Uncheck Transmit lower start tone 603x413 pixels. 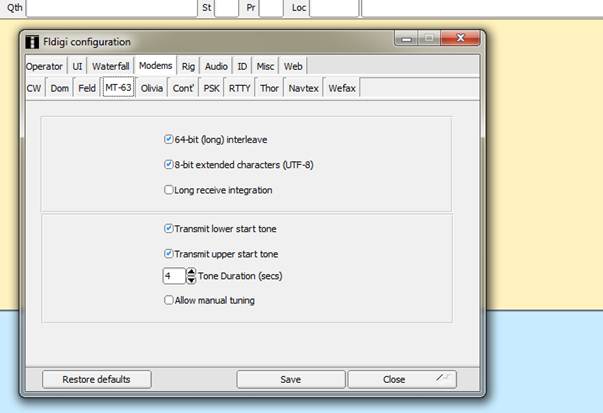coord(168,229)
